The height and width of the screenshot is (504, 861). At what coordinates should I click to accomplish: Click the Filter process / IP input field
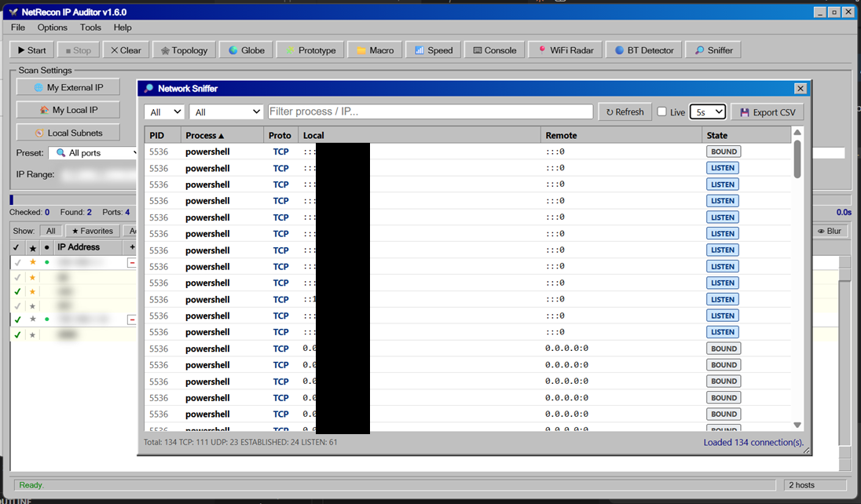tap(430, 111)
